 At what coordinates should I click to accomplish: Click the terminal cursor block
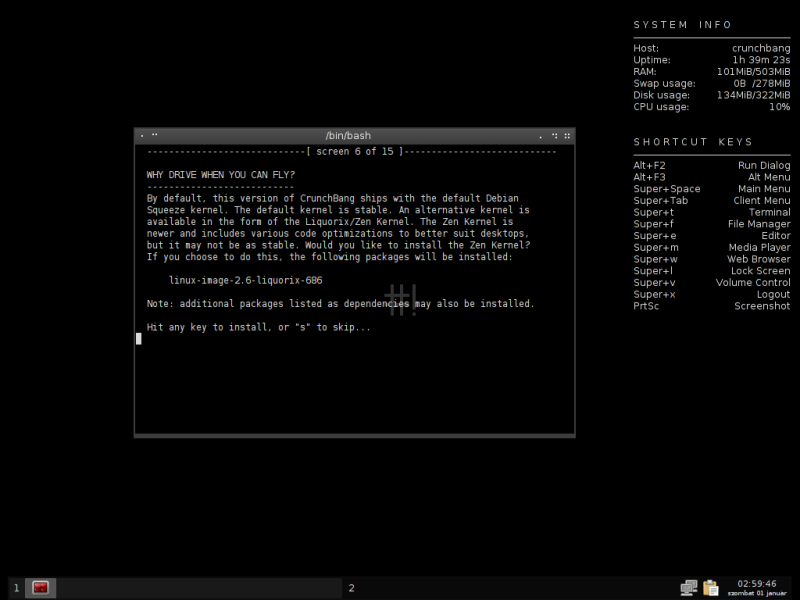[139, 339]
